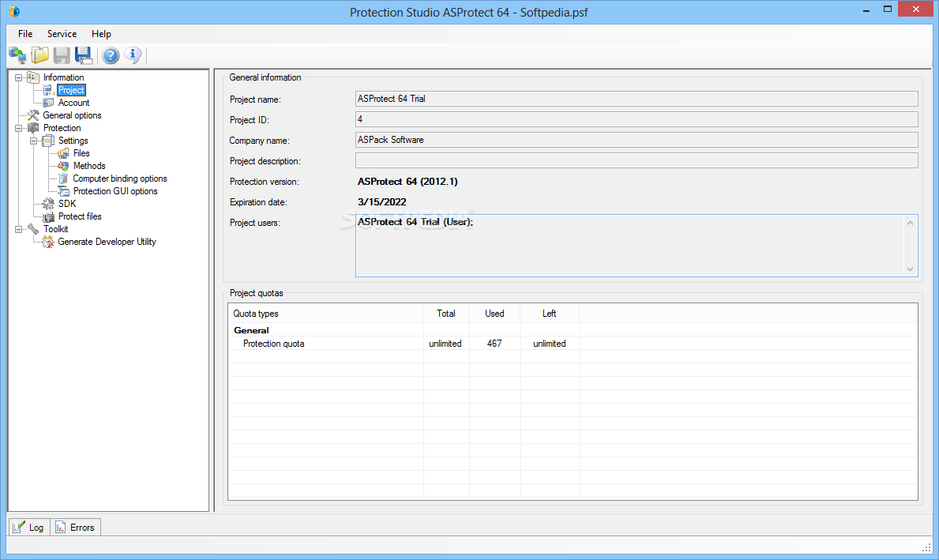Click the Project ID field
939x560 pixels.
(x=637, y=119)
